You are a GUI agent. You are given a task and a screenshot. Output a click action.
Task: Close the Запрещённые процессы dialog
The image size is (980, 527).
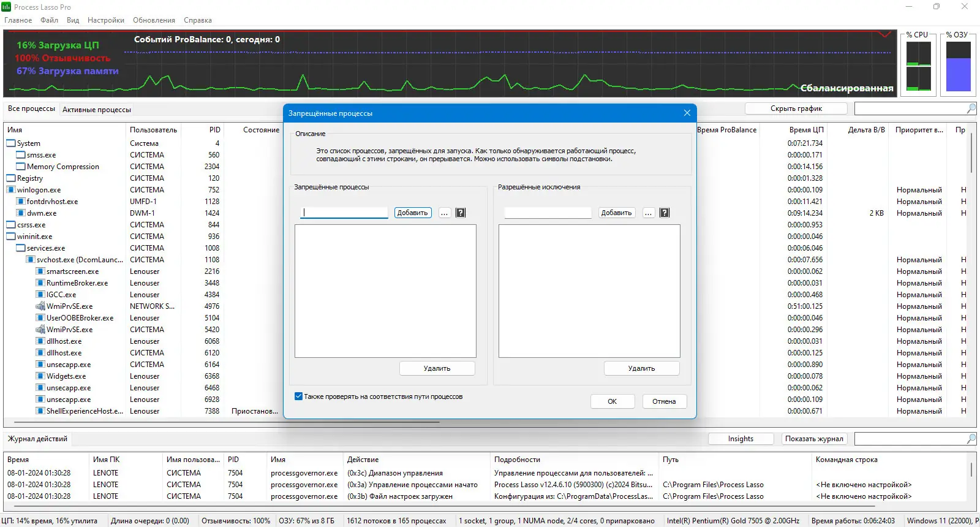(687, 113)
